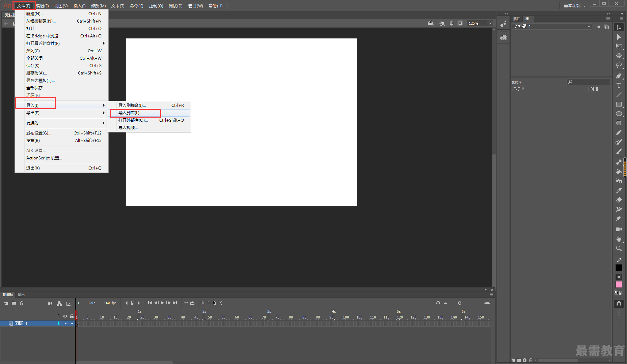The width and height of the screenshot is (627, 364).
Task: Click the center stage icon
Action: coord(452,23)
